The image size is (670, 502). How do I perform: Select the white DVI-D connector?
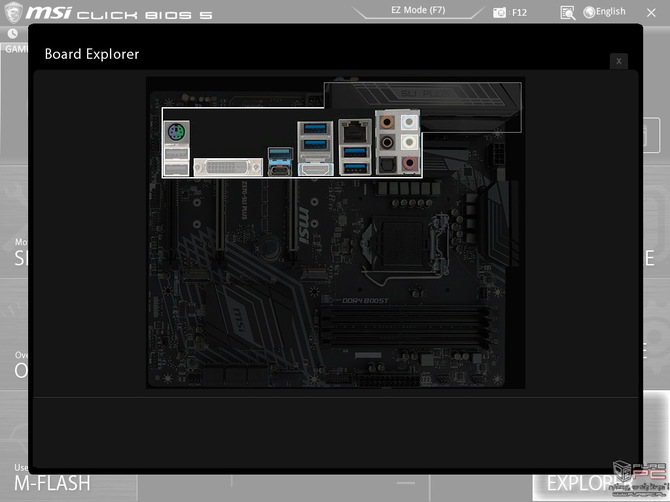(x=228, y=167)
